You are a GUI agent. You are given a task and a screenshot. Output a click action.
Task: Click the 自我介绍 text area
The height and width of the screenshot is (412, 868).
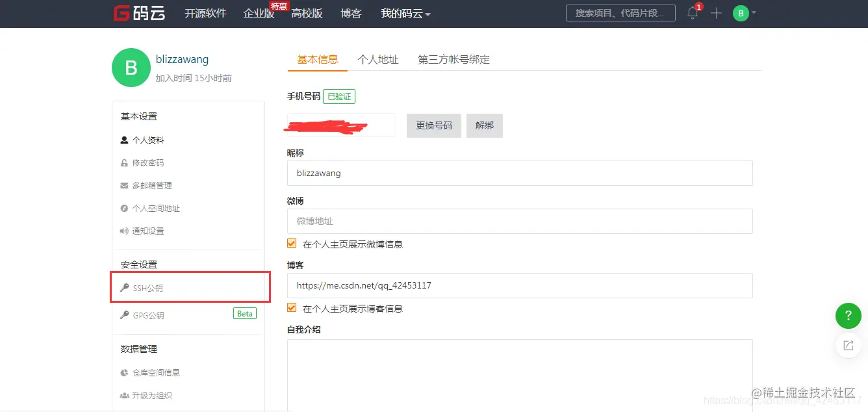pos(520,375)
